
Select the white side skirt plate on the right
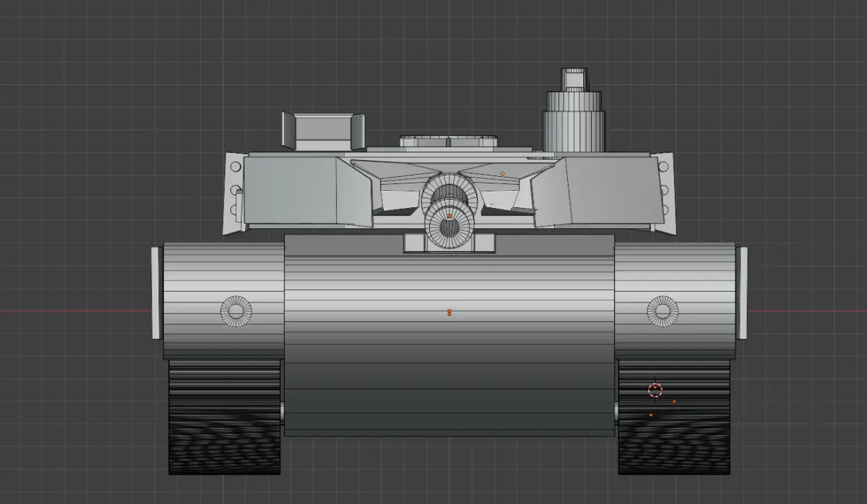click(742, 292)
